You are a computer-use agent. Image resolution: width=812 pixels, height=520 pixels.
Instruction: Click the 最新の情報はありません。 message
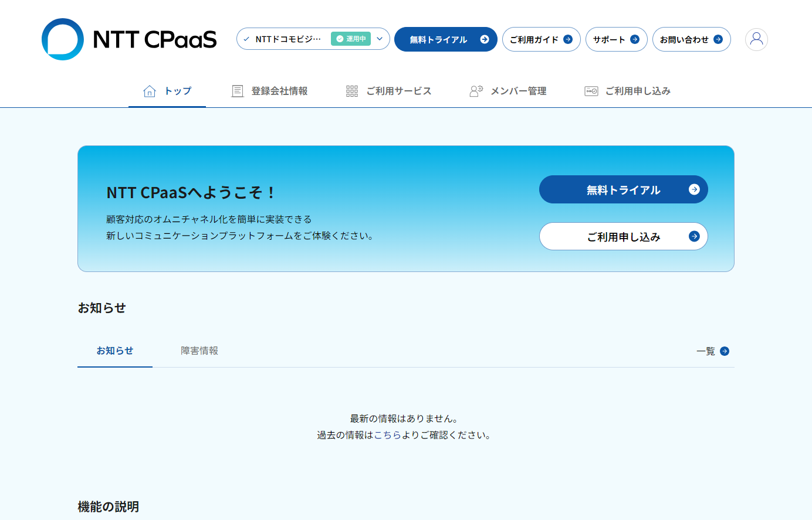pyautogui.click(x=404, y=419)
